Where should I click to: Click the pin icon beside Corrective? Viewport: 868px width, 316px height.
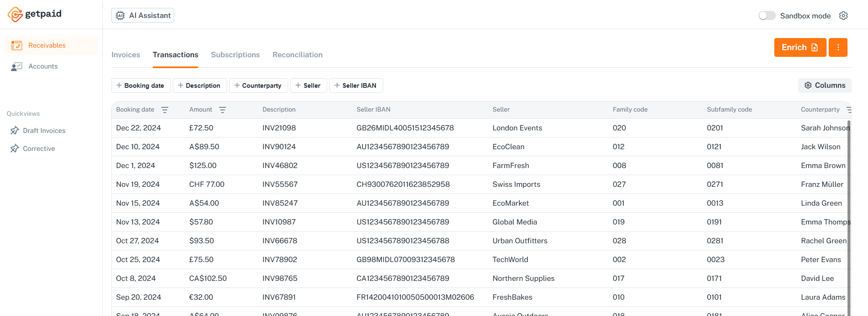(15, 148)
